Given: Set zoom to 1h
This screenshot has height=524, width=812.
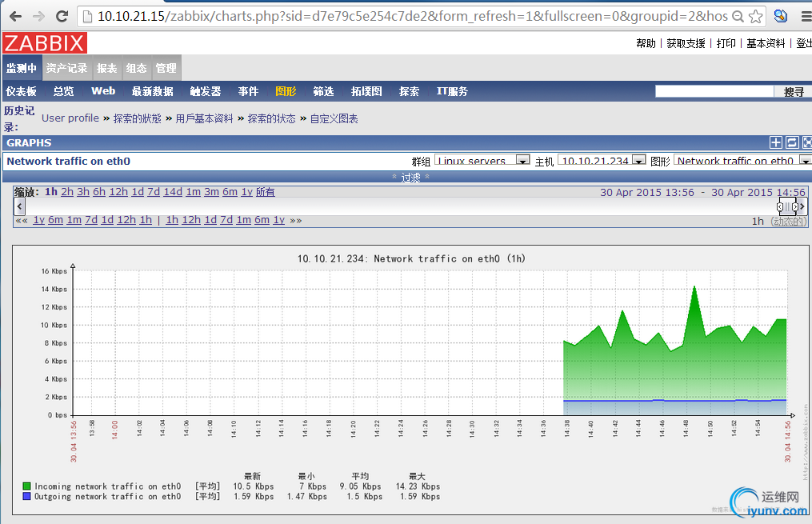Looking at the screenshot, I should [x=50, y=192].
